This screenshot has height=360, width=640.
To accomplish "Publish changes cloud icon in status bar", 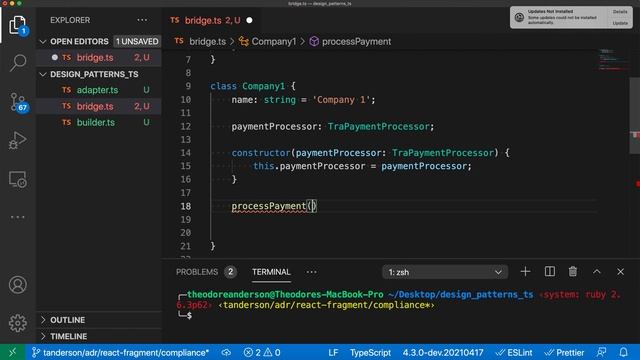I will click(226, 352).
